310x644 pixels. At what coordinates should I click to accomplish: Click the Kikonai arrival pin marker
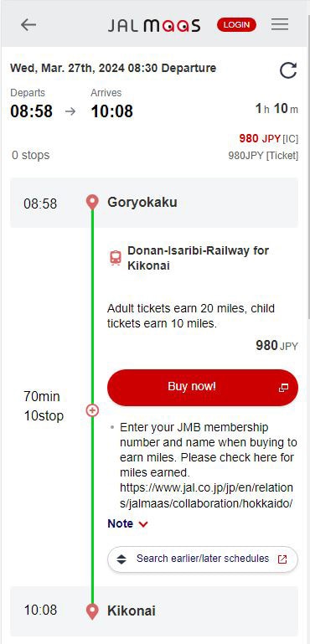[92, 611]
